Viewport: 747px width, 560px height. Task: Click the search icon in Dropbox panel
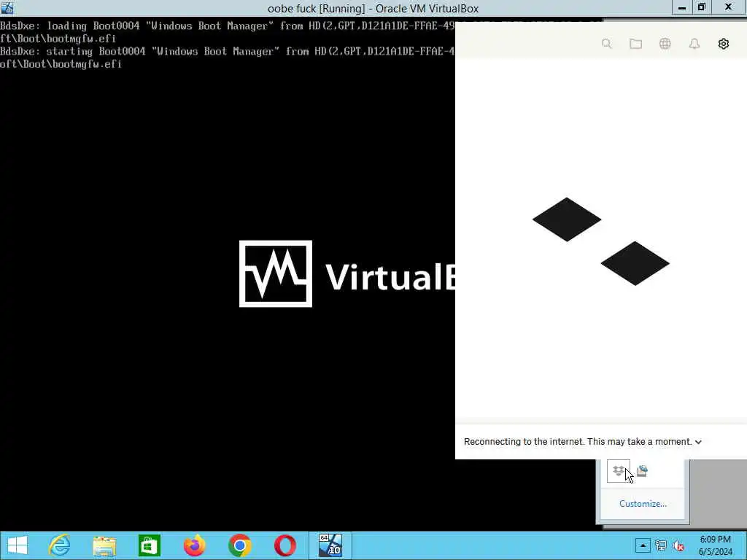(606, 44)
